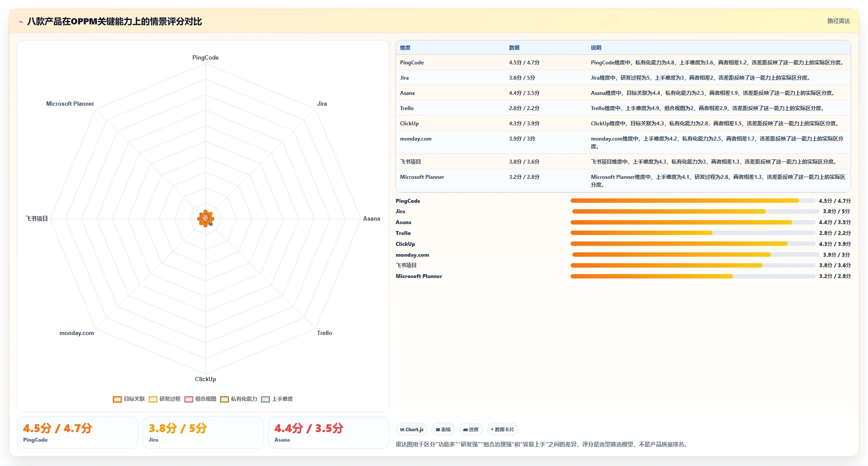
Task: Click the Microsoft Planner radar axis label
Action: pos(70,104)
